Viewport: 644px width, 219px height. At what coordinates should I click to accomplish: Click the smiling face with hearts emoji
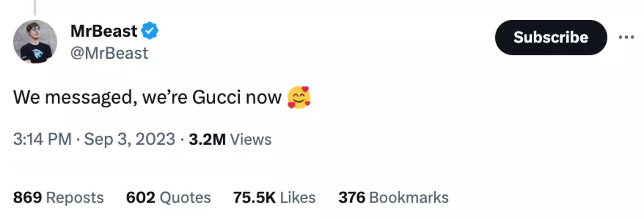[299, 97]
